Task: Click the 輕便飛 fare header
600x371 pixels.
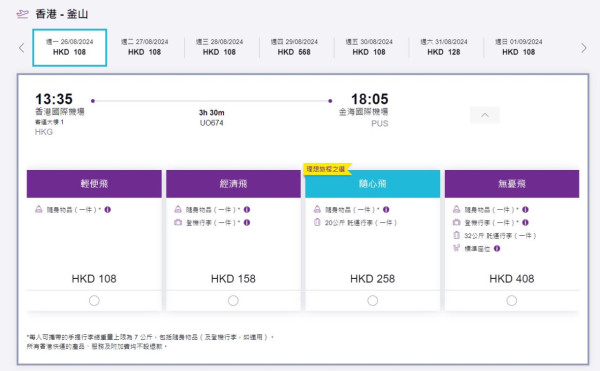Action: click(94, 184)
